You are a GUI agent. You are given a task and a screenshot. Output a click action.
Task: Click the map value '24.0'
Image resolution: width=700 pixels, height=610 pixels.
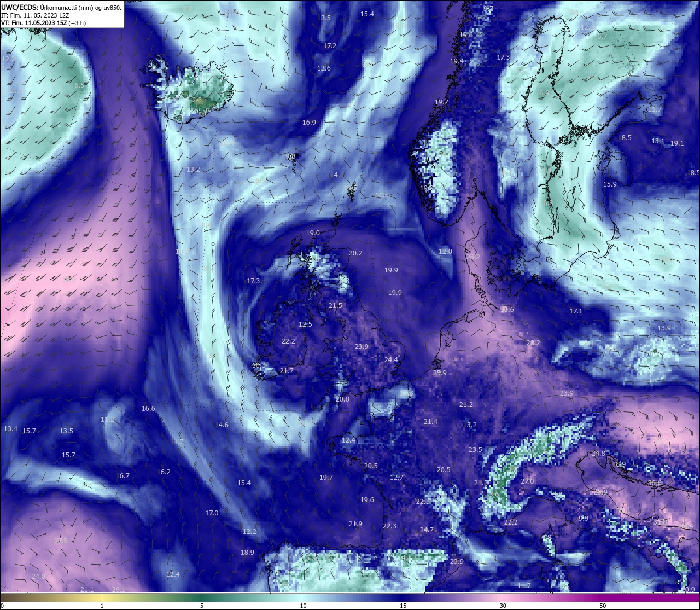pos(38,577)
